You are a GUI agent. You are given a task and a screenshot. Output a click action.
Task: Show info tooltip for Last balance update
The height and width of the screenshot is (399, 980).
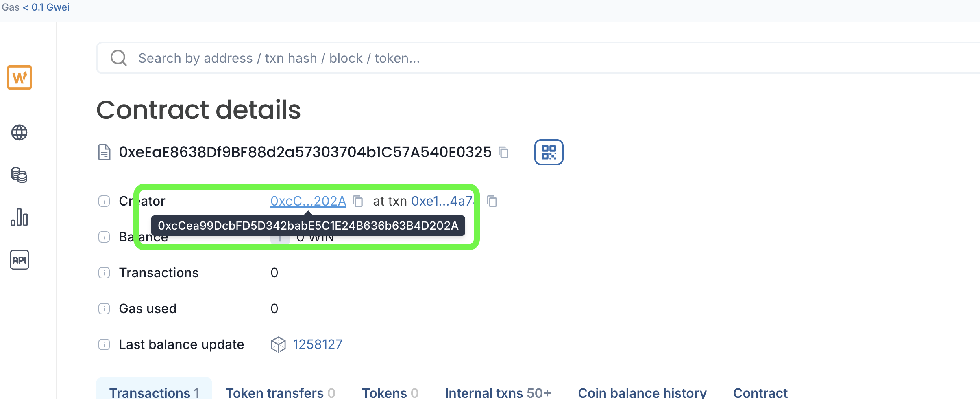coord(104,344)
